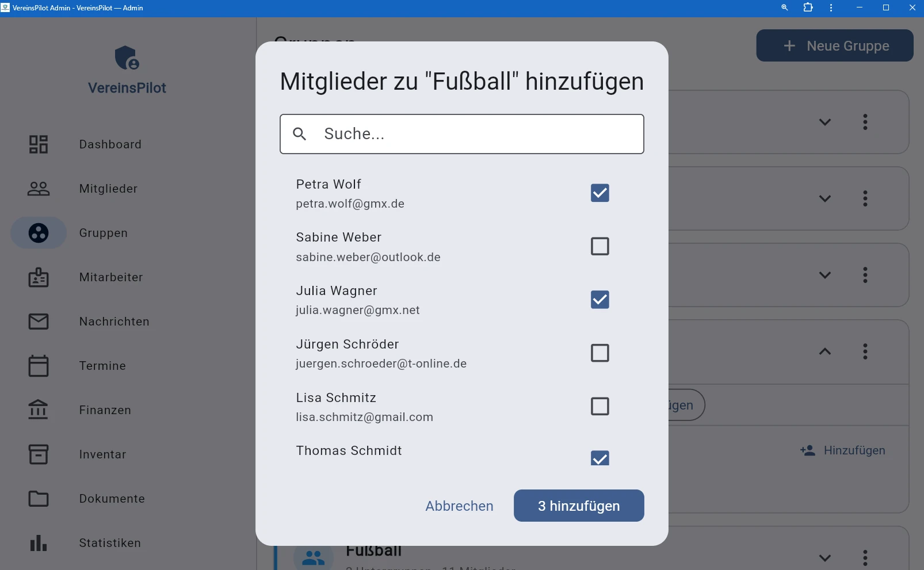Collapse the expanded group using its up chevron
Image resolution: width=924 pixels, height=570 pixels.
[x=826, y=352]
